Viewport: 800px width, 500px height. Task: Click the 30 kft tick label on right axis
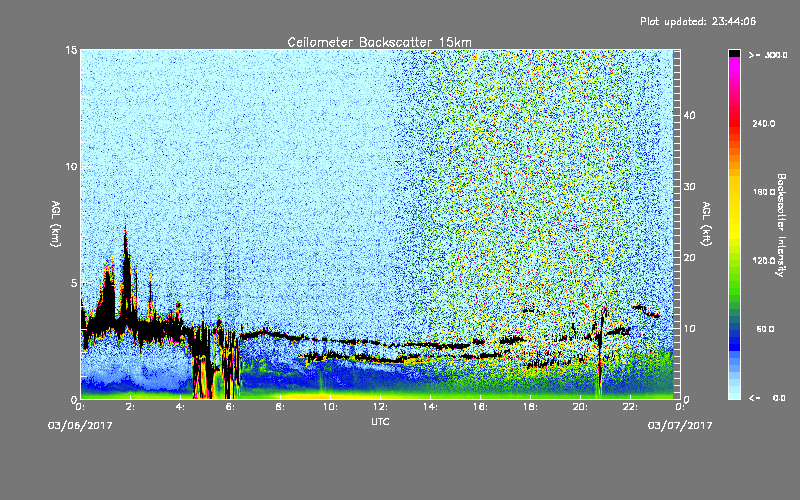tap(689, 187)
